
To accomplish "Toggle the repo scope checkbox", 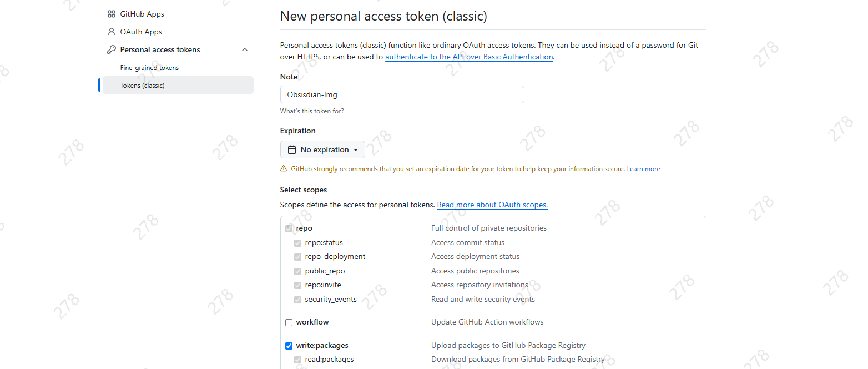I will (x=289, y=228).
